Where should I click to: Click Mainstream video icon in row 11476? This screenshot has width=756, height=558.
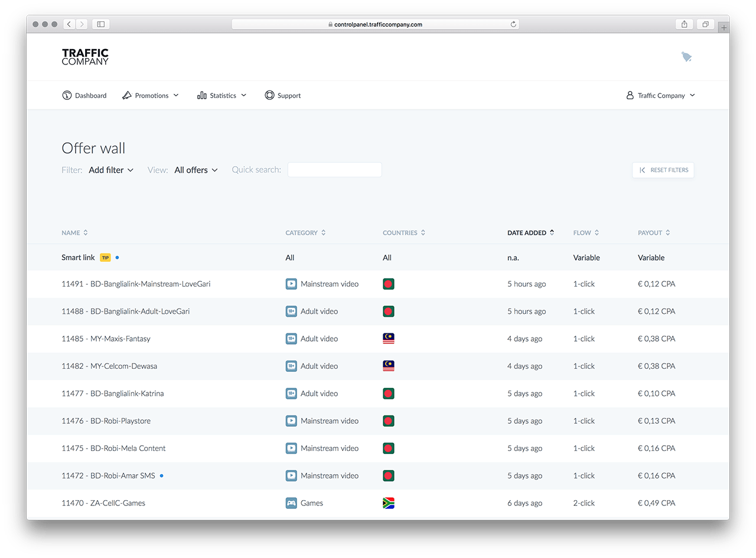click(x=291, y=421)
